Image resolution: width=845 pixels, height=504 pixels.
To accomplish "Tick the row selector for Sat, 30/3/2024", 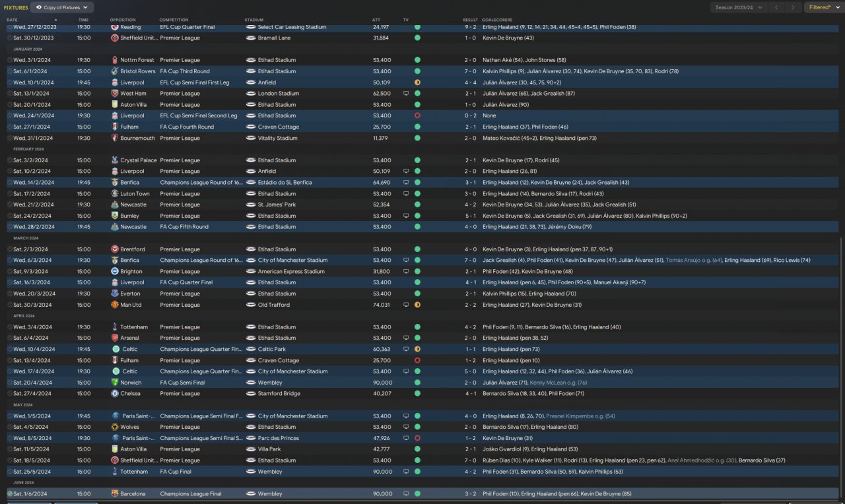I will point(9,305).
